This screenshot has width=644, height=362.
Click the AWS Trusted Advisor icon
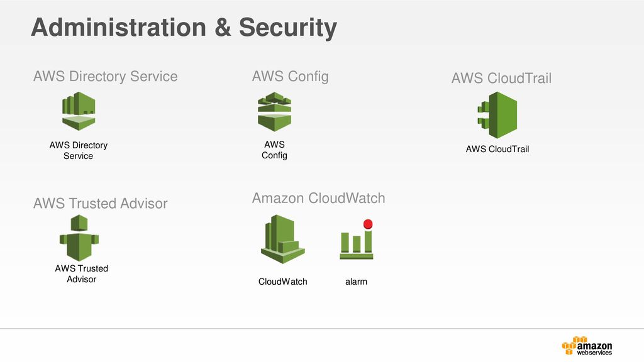[x=79, y=238]
